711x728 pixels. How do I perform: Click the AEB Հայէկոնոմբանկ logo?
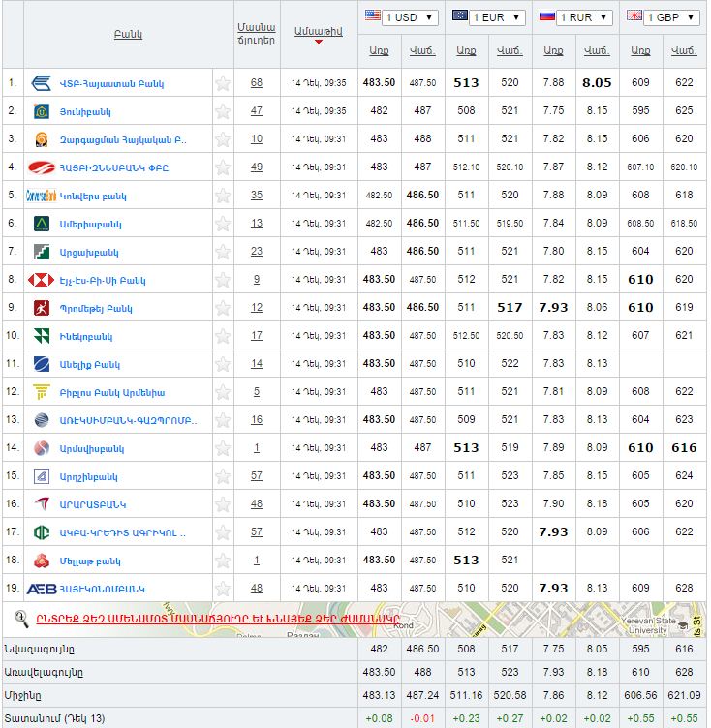tap(41, 589)
